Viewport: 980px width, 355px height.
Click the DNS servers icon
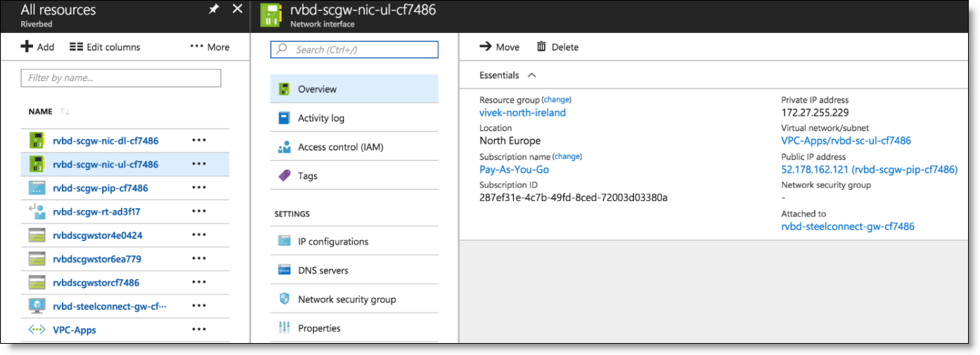[x=285, y=270]
